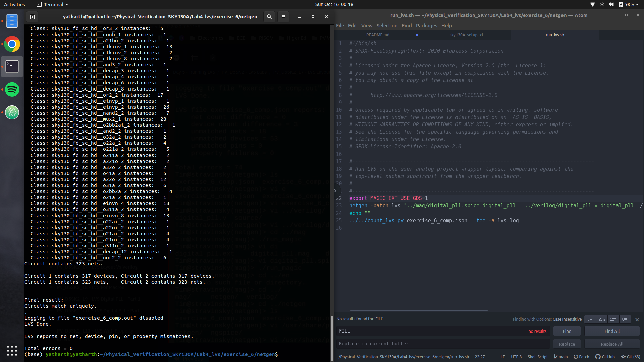Toggle Whole Word find option
644x362 pixels.
(x=625, y=320)
